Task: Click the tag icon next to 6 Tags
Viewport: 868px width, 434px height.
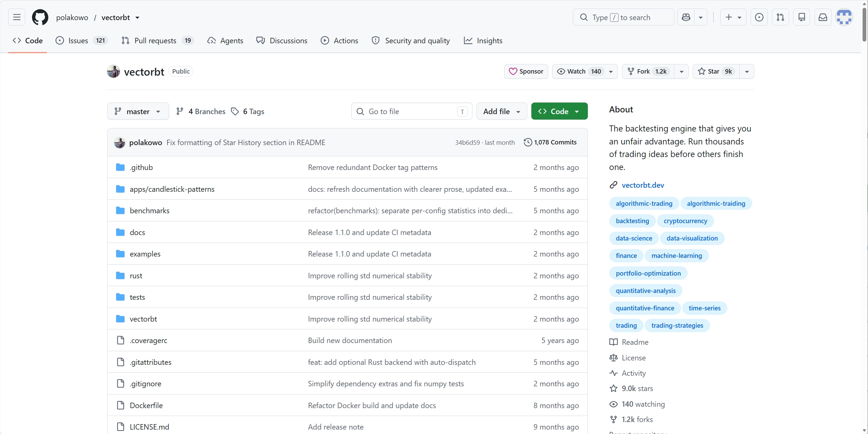Action: click(235, 111)
